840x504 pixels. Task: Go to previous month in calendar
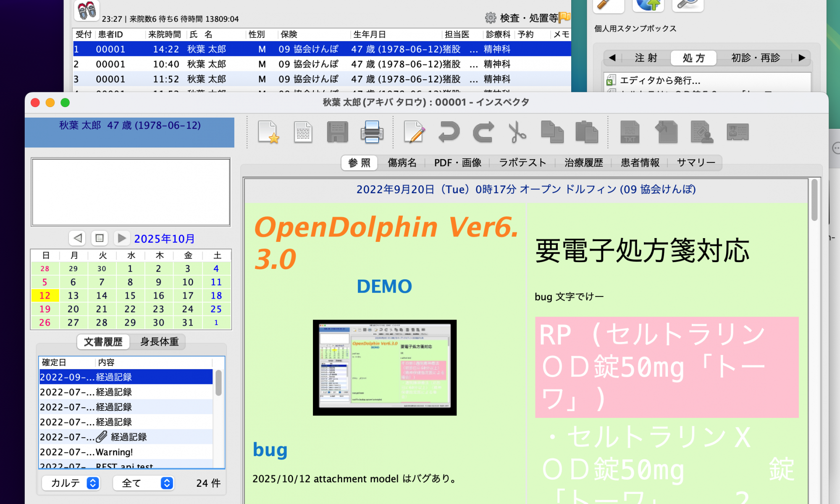click(78, 238)
